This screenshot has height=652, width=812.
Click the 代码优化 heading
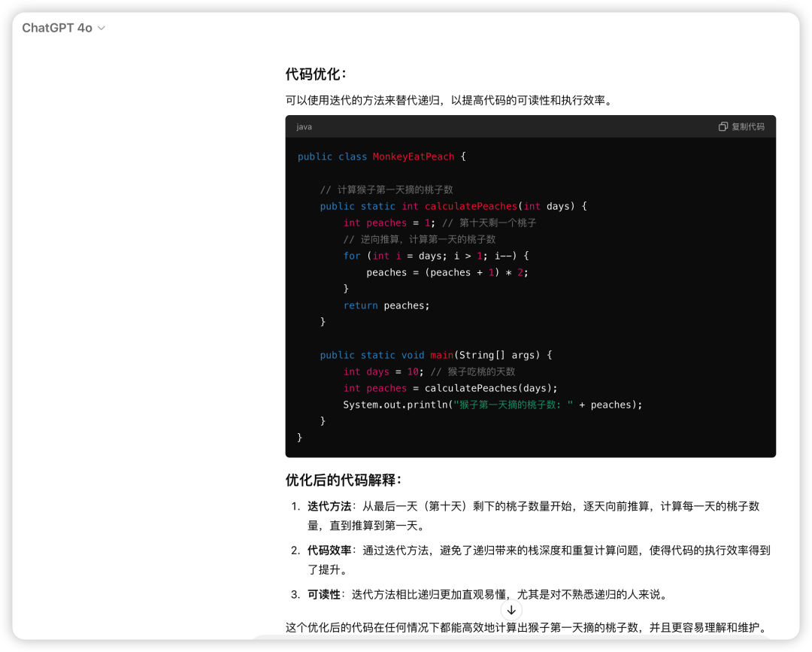(316, 74)
